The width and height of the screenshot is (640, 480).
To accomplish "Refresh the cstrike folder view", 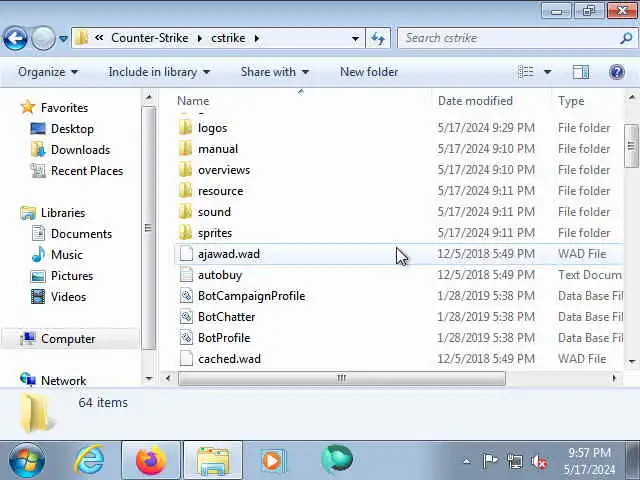I will (x=378, y=38).
